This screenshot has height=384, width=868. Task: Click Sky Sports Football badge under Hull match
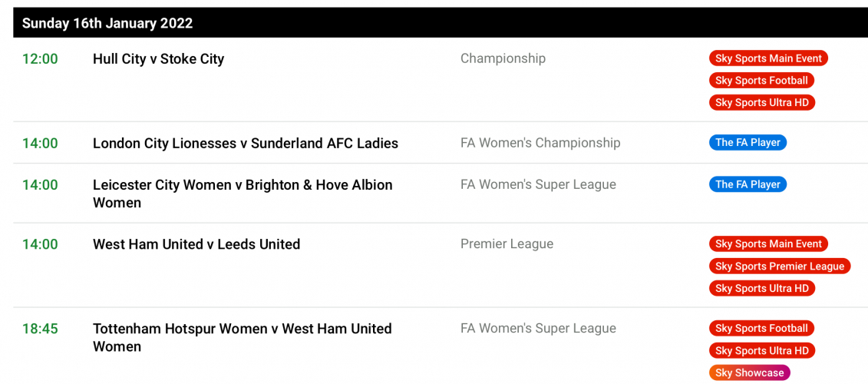[761, 81]
